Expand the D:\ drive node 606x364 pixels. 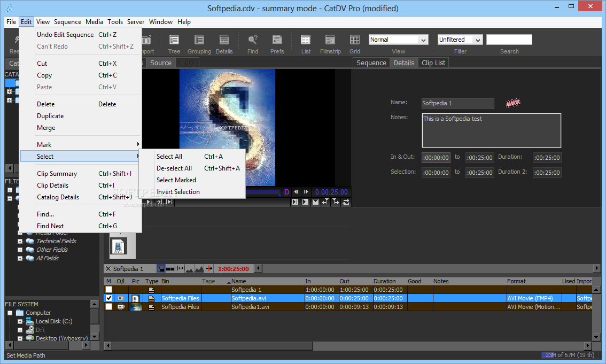(x=20, y=330)
